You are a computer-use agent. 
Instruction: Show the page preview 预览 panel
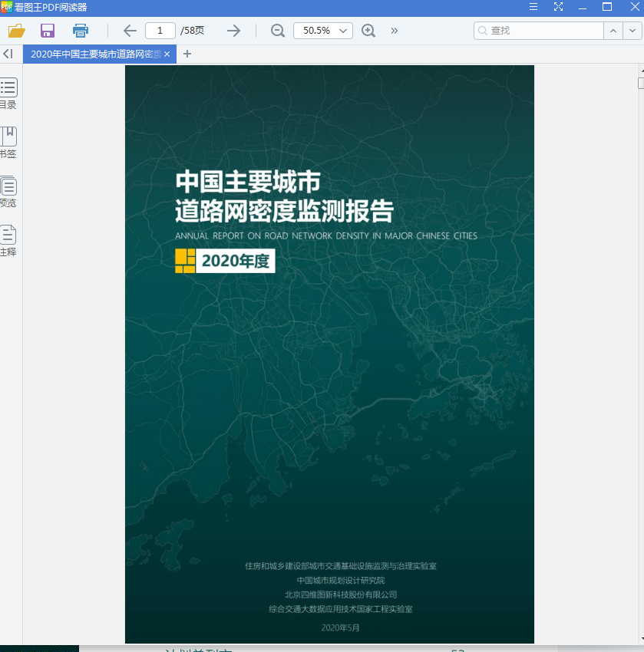8,191
